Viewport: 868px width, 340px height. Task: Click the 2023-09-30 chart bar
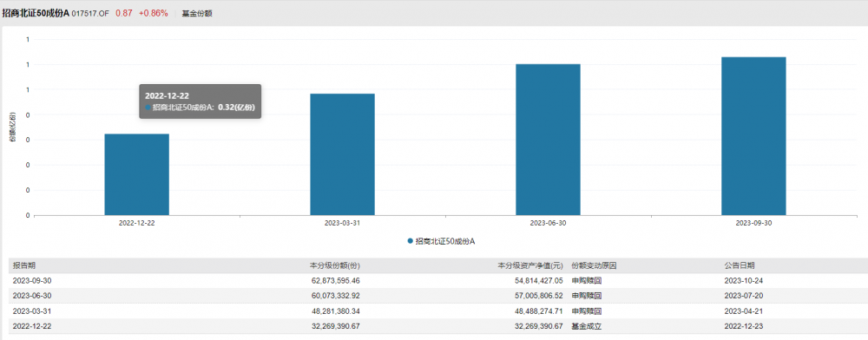click(753, 136)
